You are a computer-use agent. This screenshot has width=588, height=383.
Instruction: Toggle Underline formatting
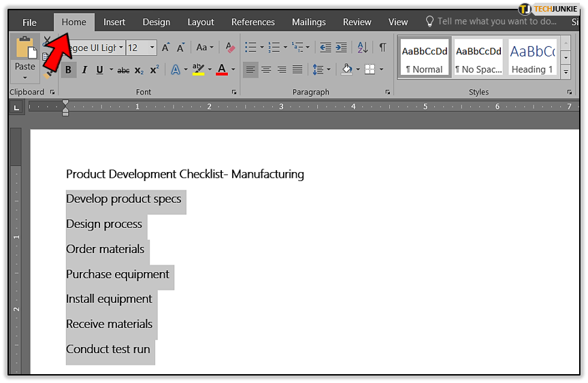(99, 69)
